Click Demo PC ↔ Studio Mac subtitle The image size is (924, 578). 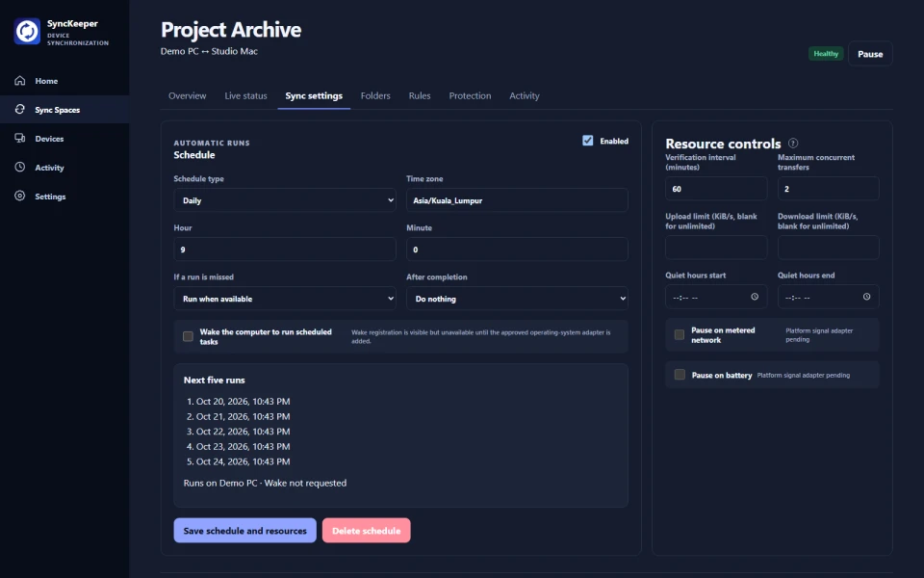209,51
